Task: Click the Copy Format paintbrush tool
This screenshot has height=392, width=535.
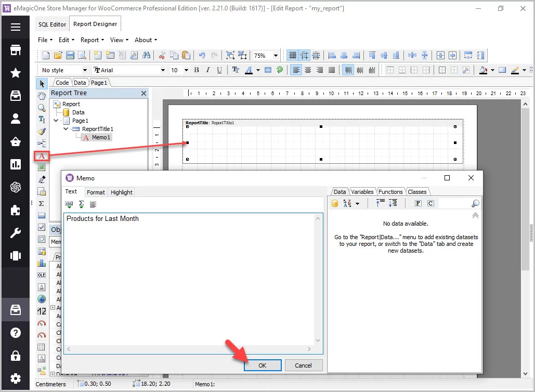Action: [42, 132]
